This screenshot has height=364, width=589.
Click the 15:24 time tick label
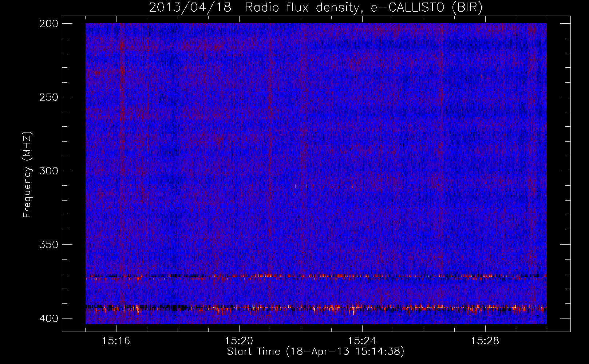(x=362, y=341)
